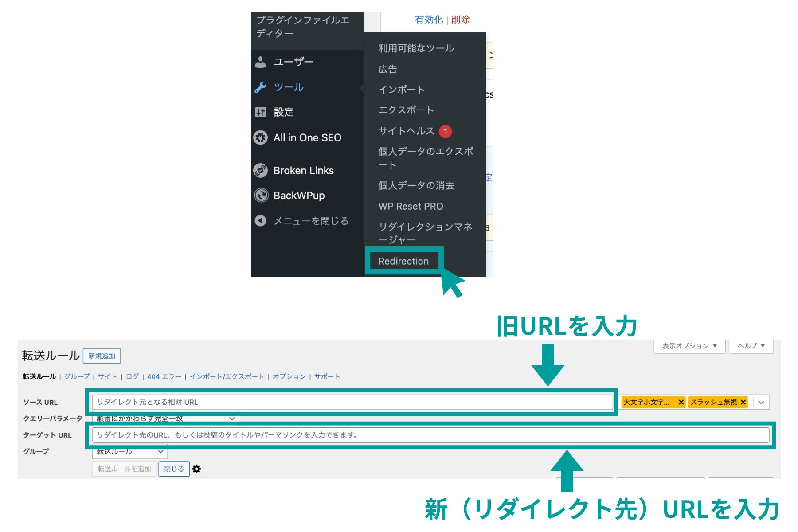Switch to インポート/エクスポート tab
This screenshot has height=532, width=798.
(227, 376)
